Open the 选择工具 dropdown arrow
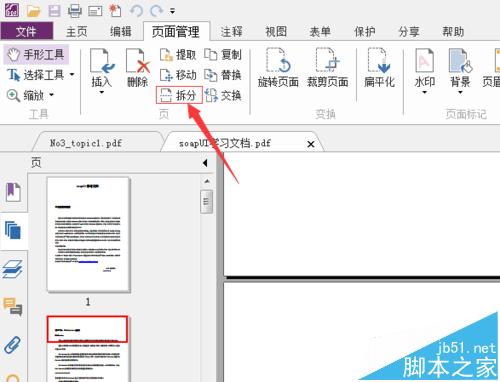This screenshot has width=500, height=382. click(x=72, y=75)
